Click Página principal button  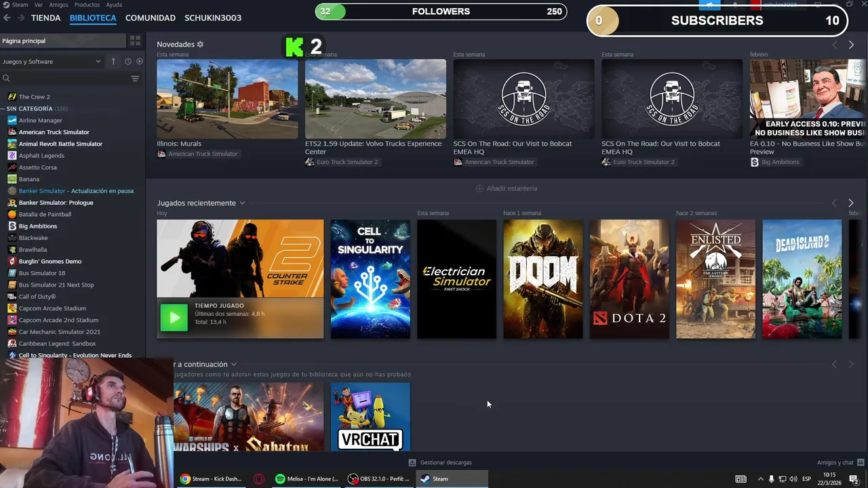pos(62,41)
